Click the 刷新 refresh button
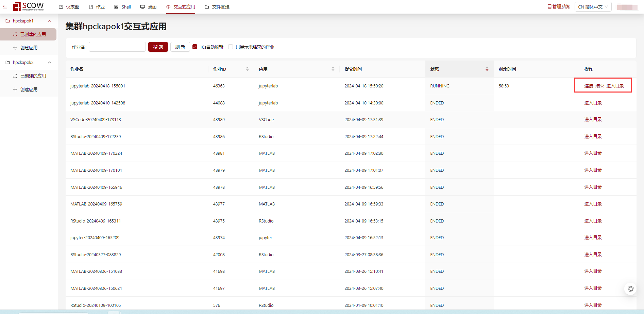Viewport: 644px width, 314px height. pos(180,47)
